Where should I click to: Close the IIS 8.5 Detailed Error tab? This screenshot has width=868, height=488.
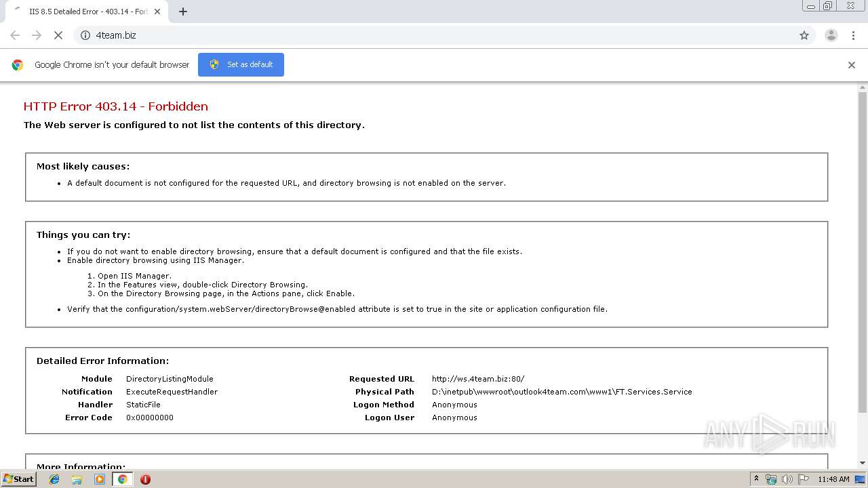coord(157,12)
